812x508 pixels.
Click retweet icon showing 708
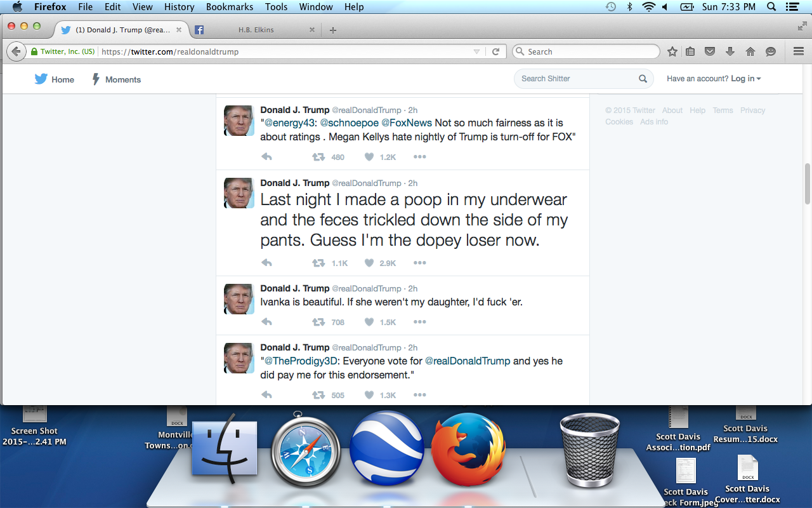(318, 322)
